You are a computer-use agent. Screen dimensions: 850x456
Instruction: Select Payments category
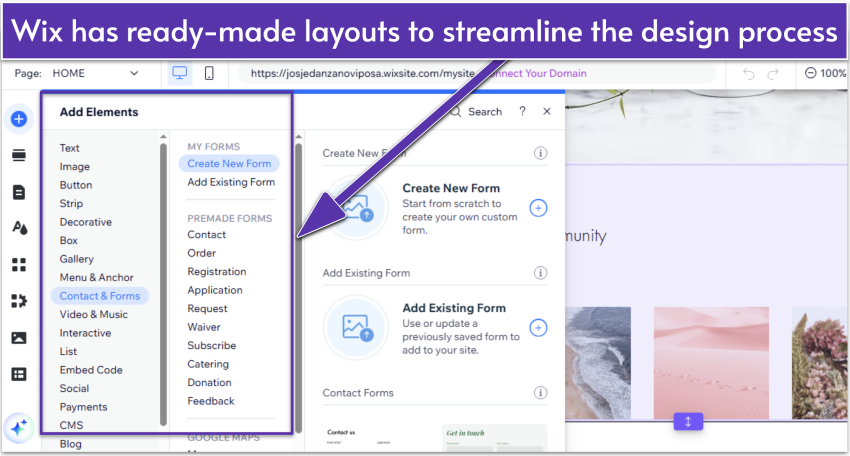point(83,407)
